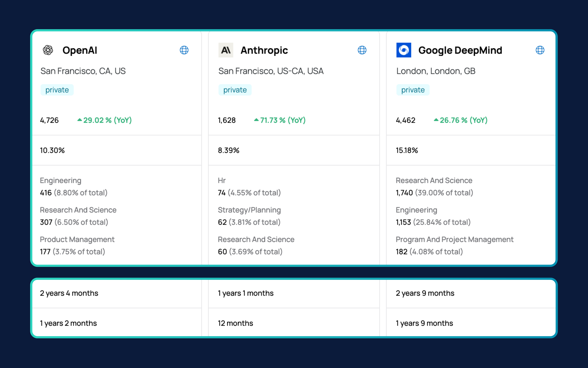
Task: Click the OpenAI logo icon
Action: coord(48,50)
